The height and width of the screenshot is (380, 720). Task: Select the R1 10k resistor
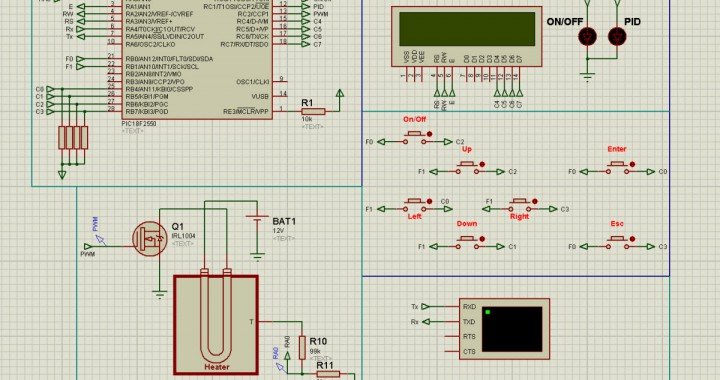313,111
